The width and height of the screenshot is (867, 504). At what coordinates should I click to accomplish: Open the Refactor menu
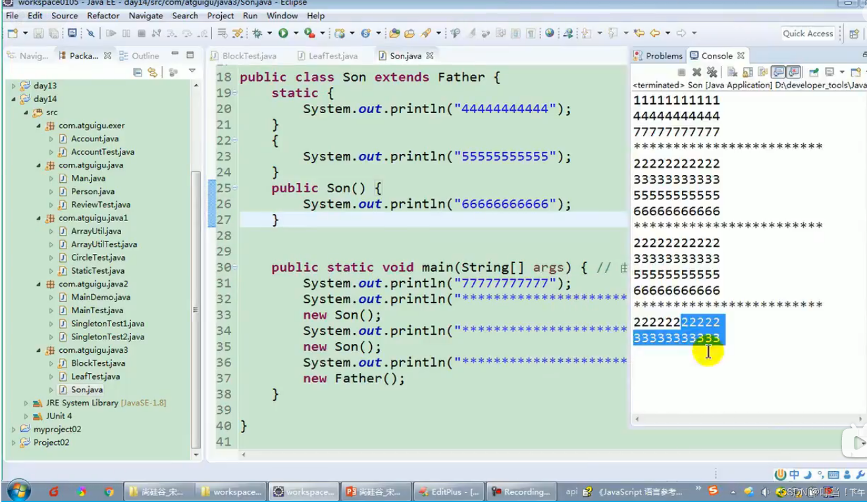103,15
